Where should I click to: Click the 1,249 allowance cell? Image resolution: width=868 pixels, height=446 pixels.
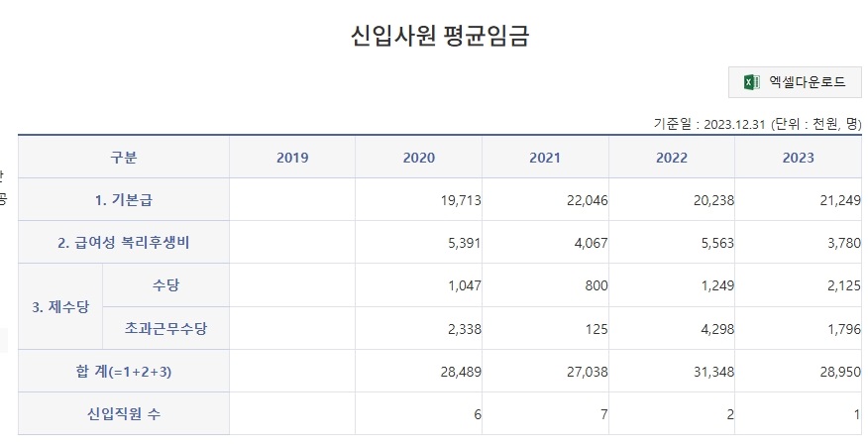click(x=672, y=285)
